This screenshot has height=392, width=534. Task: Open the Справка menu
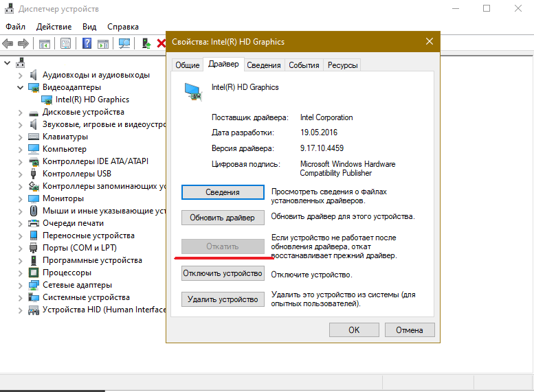(x=123, y=27)
